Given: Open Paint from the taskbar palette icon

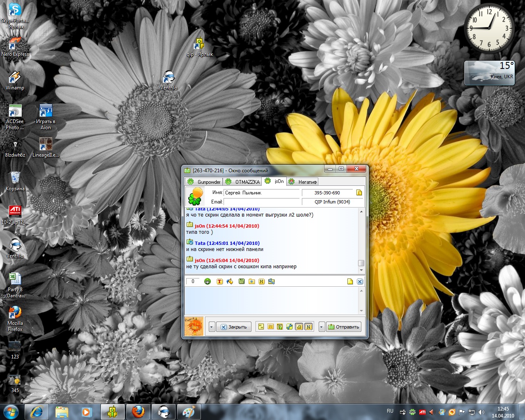Looking at the screenshot, I should tap(188, 412).
